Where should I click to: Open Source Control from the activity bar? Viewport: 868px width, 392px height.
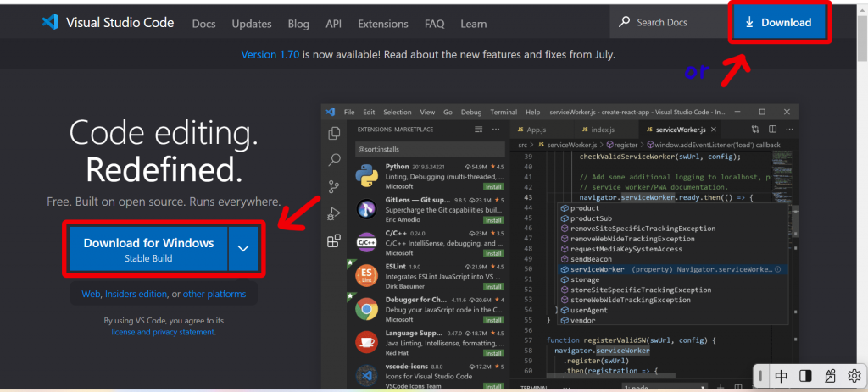[334, 186]
